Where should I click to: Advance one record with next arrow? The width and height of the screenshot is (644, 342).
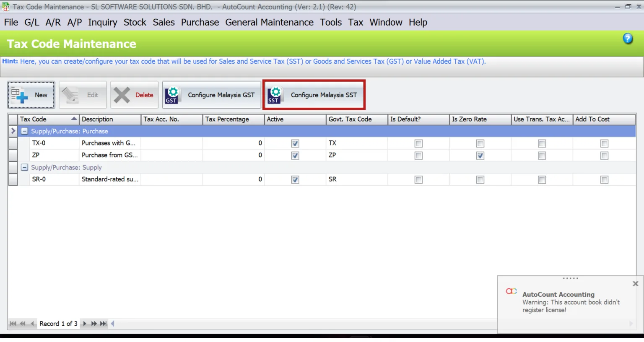pyautogui.click(x=84, y=323)
